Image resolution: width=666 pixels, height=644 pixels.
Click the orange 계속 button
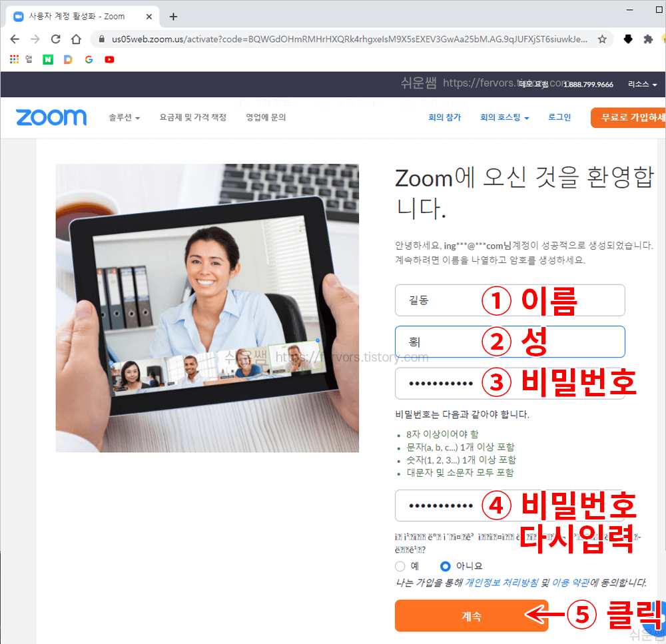tap(472, 615)
